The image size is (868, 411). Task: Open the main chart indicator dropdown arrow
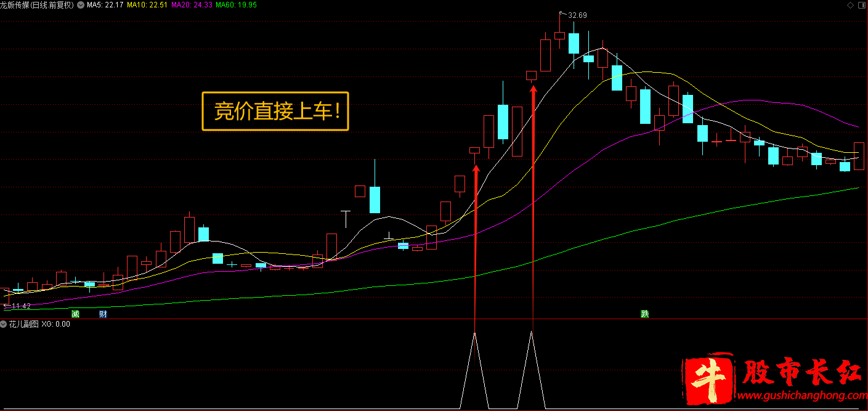[81, 5]
